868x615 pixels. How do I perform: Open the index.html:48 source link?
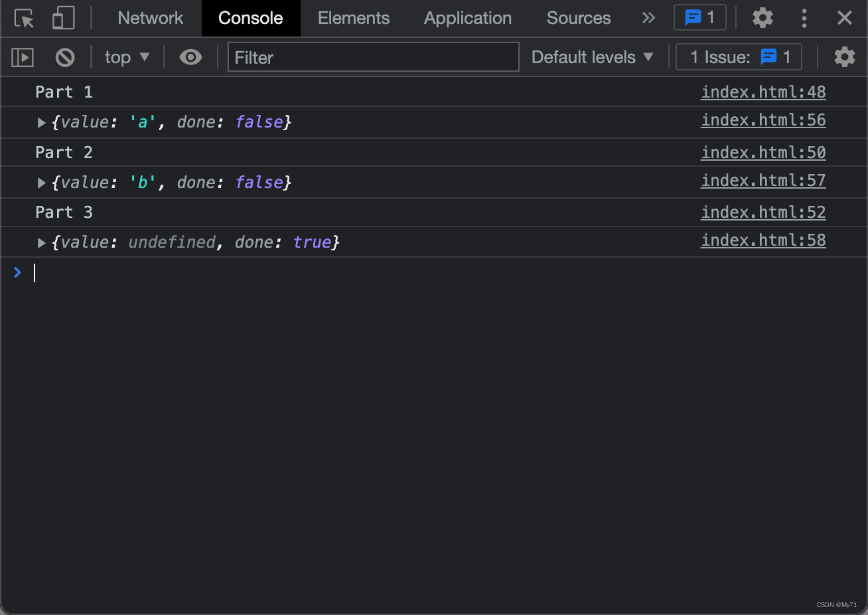763,92
